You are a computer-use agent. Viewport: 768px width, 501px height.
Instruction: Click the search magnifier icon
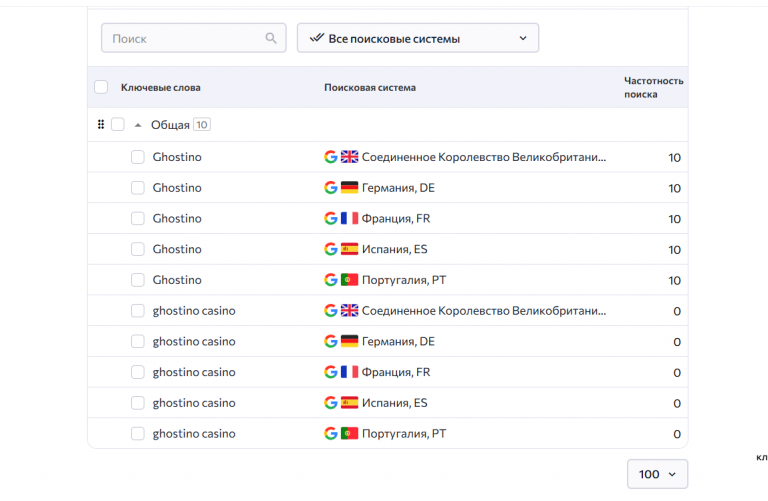271,39
